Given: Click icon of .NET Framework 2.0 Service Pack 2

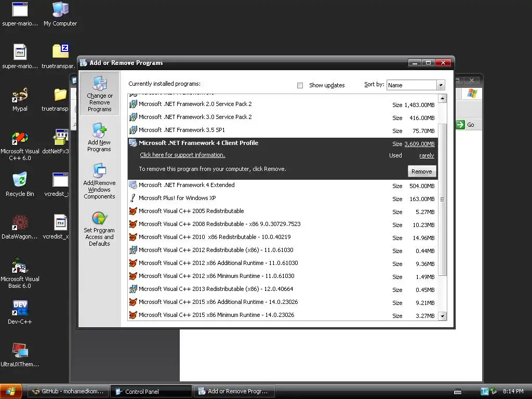Looking at the screenshot, I should pos(133,104).
